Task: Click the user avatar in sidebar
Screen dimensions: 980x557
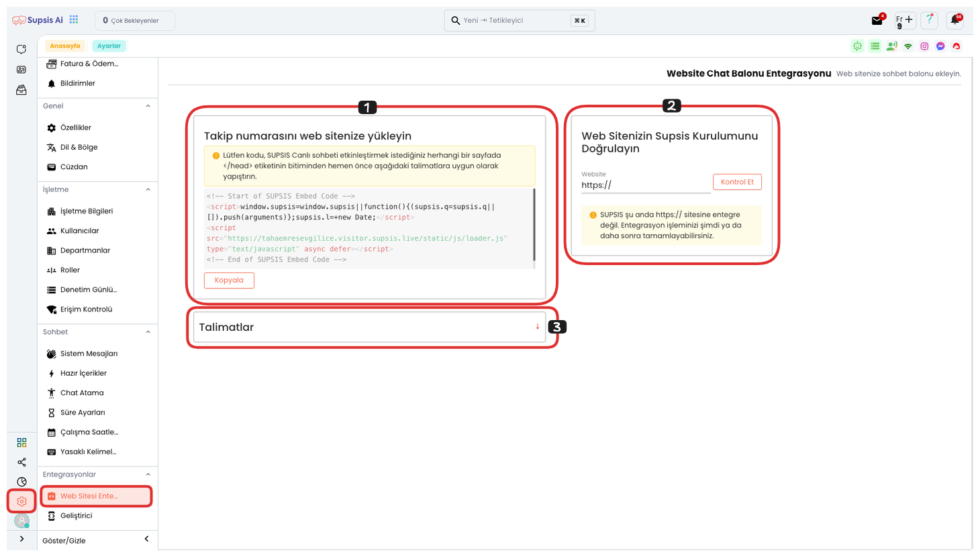Action: point(22,521)
